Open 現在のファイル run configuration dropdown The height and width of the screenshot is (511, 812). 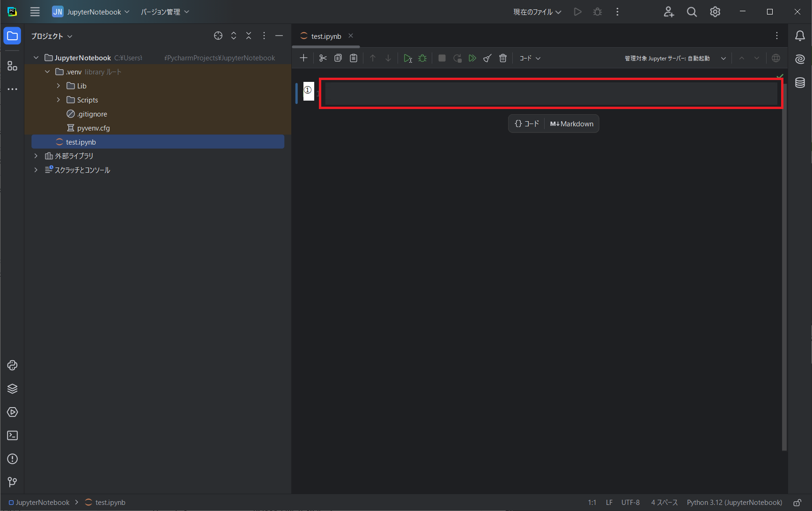point(537,12)
